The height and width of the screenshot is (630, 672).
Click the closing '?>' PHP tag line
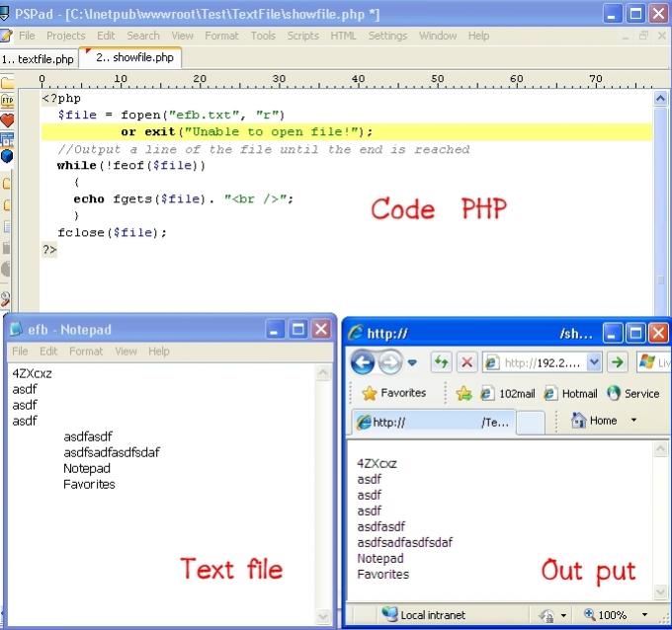pyautogui.click(x=49, y=250)
